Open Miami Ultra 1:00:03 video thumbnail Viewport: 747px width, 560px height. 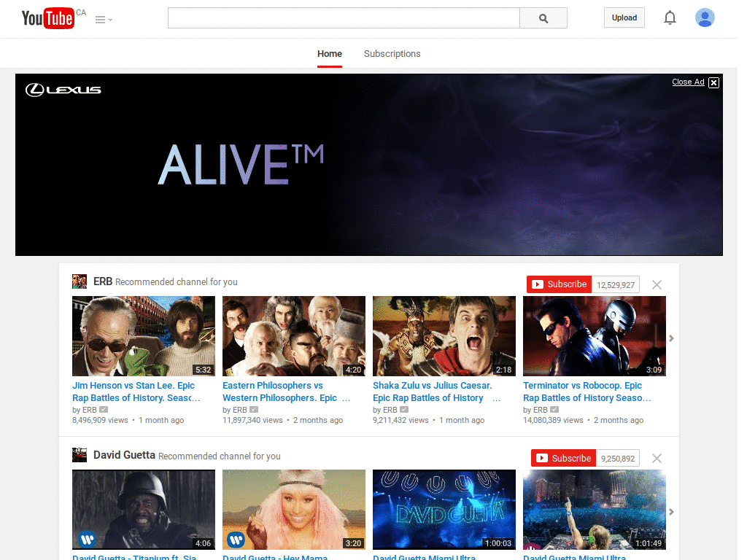444,510
